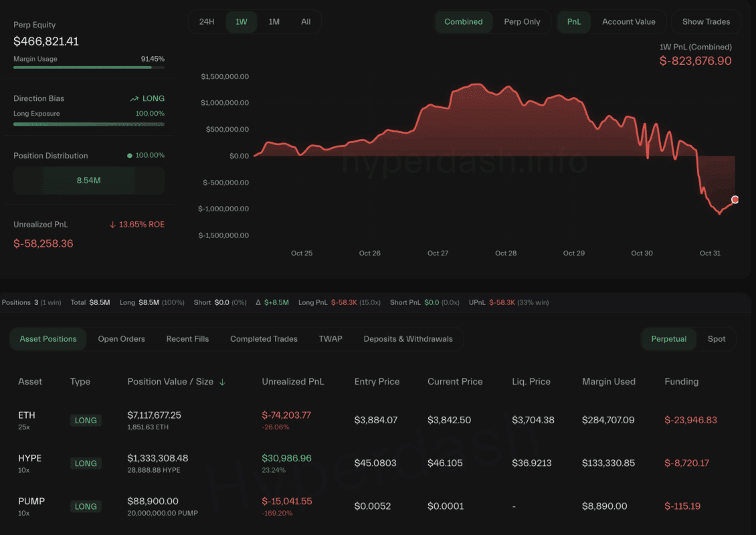This screenshot has width=756, height=535.
Task: Toggle chart to Perp Only
Action: (x=522, y=21)
